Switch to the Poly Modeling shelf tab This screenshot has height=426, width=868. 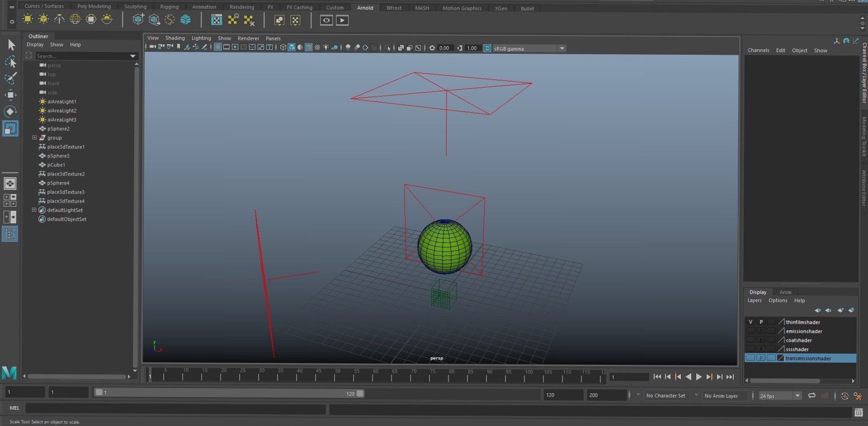[x=94, y=6]
